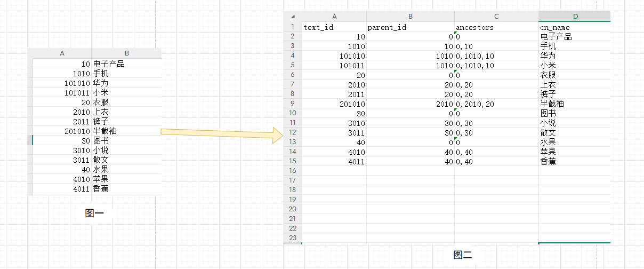
Task: Click 半截袖 cell in figure two
Action: coord(574,104)
